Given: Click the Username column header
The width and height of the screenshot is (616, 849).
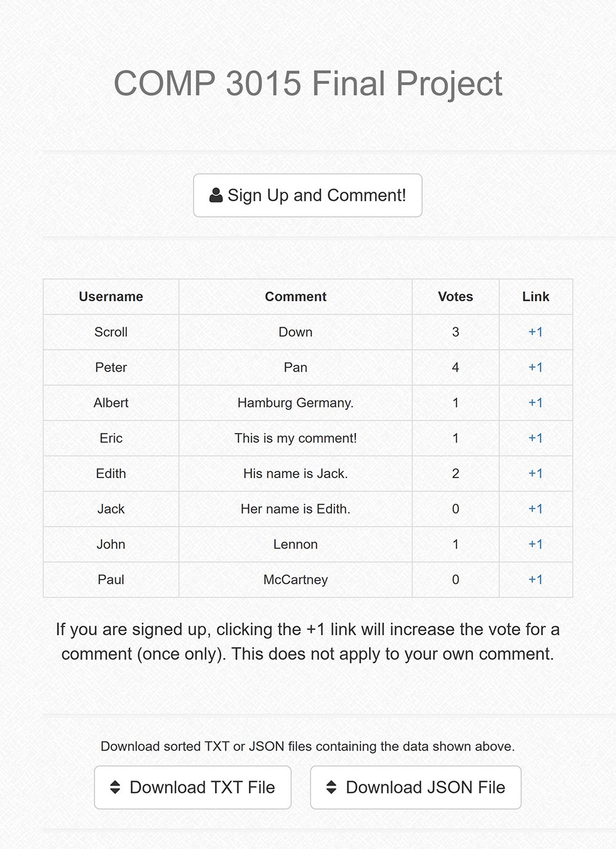Looking at the screenshot, I should click(111, 297).
